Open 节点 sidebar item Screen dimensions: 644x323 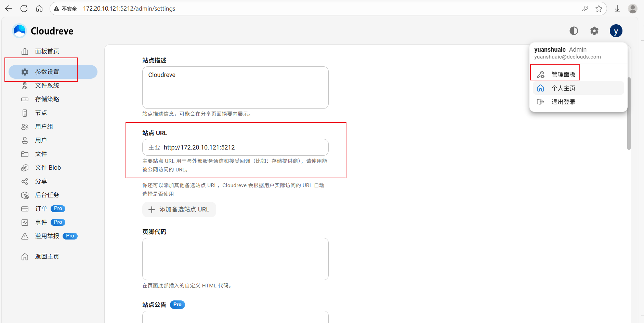[x=53, y=113]
